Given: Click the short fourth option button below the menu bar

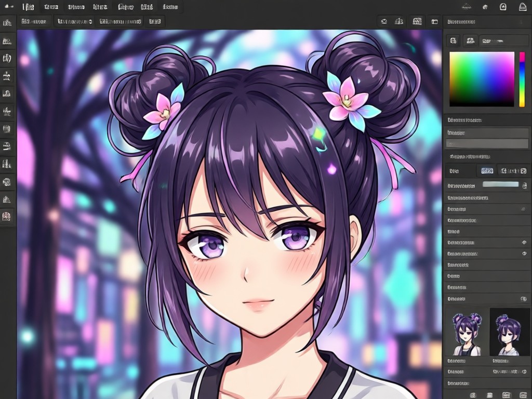Looking at the screenshot, I should pos(155,21).
